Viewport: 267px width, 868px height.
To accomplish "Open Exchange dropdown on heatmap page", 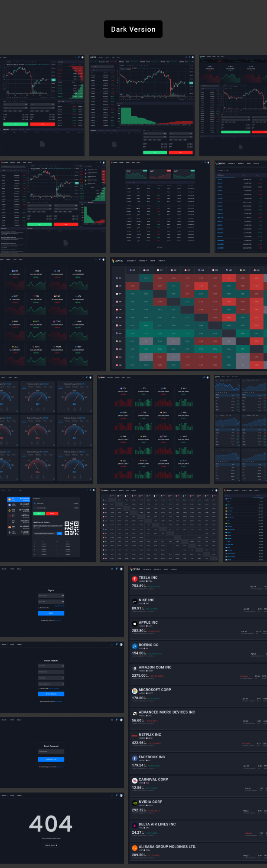I will pyautogui.click(x=131, y=261).
